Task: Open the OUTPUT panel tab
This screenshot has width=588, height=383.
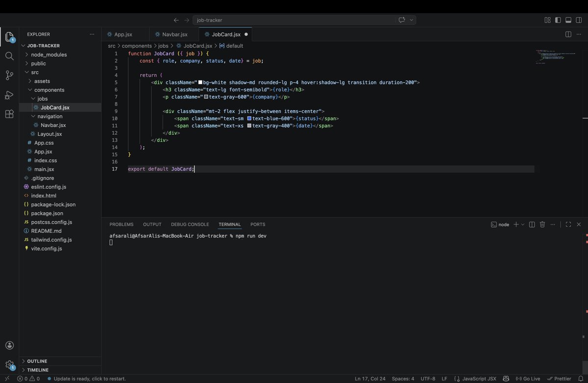Action: 152,224
